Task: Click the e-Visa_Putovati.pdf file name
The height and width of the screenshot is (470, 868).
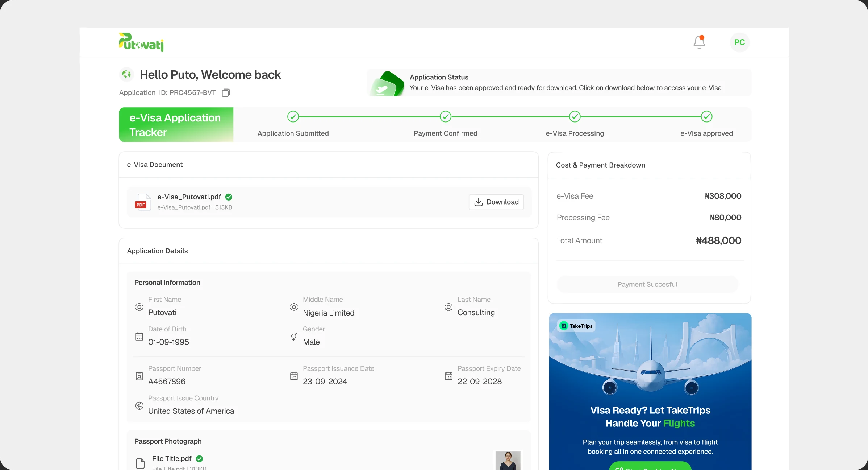Action: point(189,197)
